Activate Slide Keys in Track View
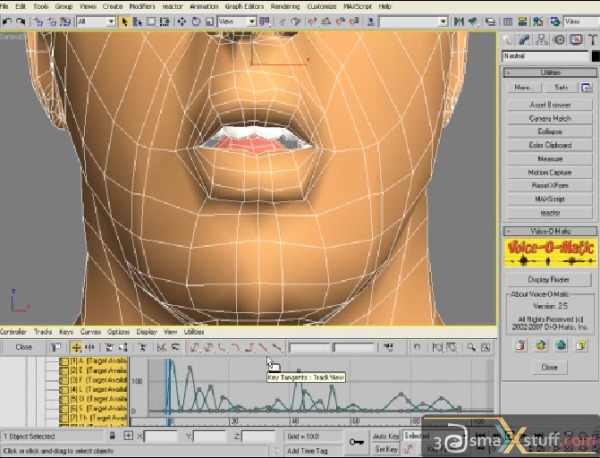Screen dimensions: 600x458 point(90,347)
